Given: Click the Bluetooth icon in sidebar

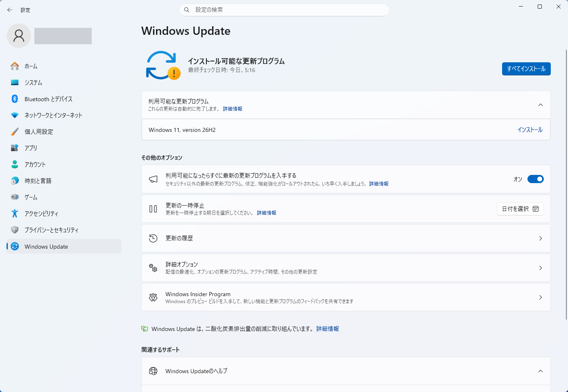Looking at the screenshot, I should tap(15, 99).
